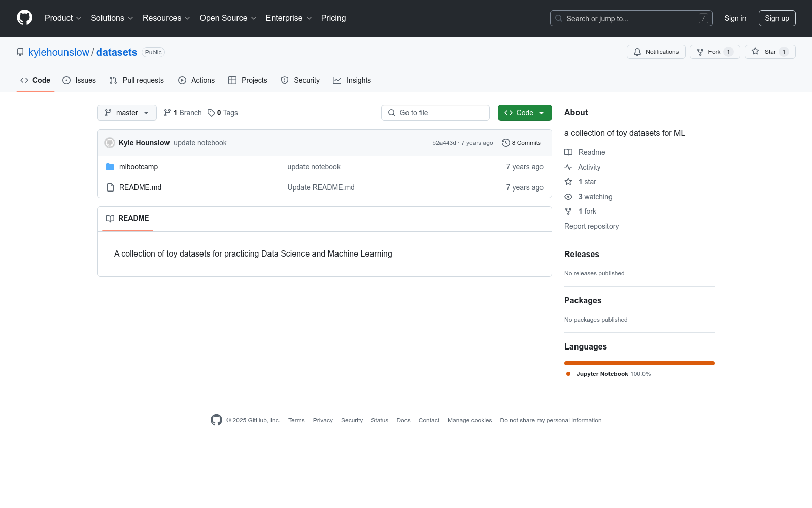812x508 pixels.
Task: Click the star icon beside 1 star
Action: point(568,182)
